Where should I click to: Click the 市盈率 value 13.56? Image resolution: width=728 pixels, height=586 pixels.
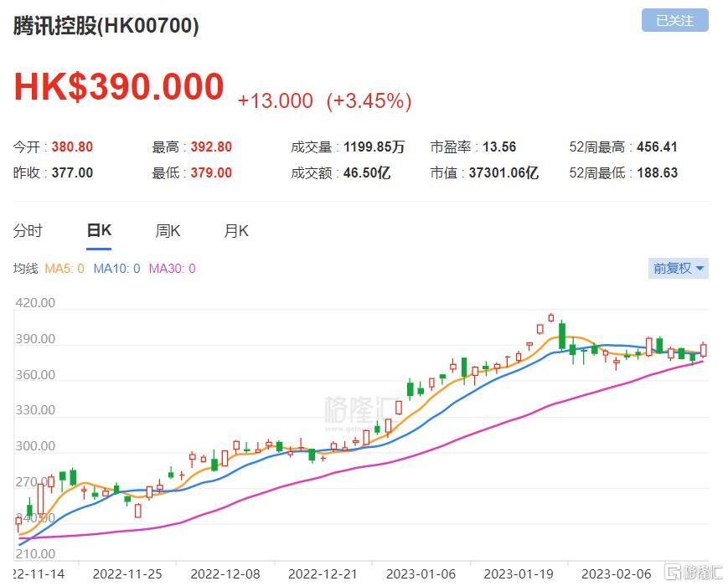[499, 147]
